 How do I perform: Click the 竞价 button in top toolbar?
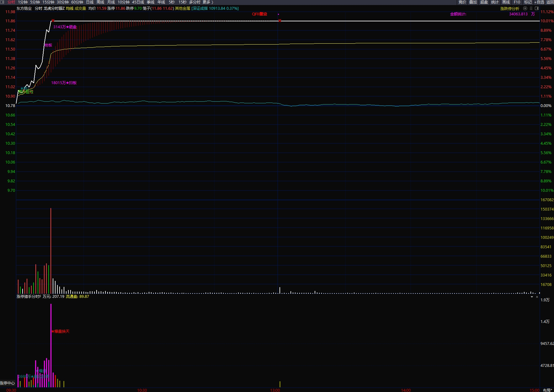click(462, 2)
